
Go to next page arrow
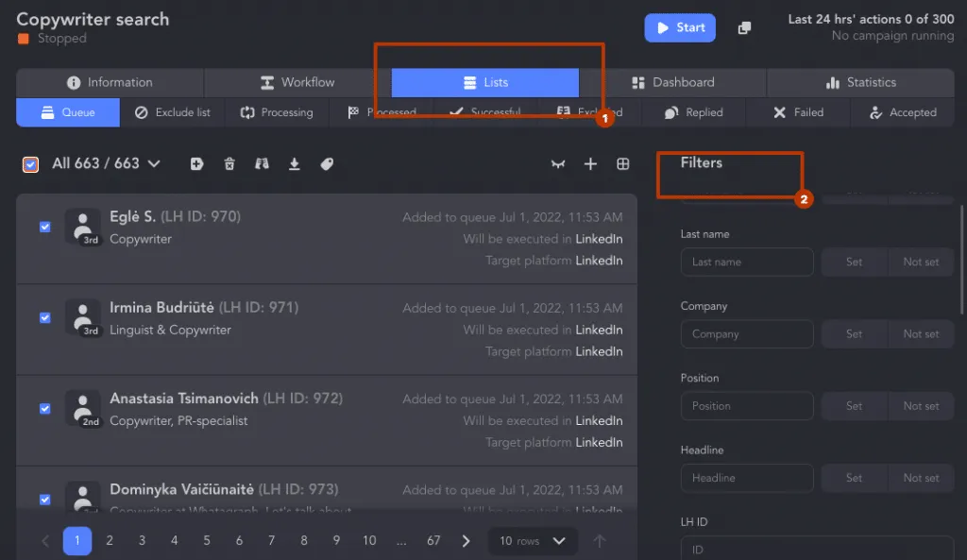coord(467,541)
